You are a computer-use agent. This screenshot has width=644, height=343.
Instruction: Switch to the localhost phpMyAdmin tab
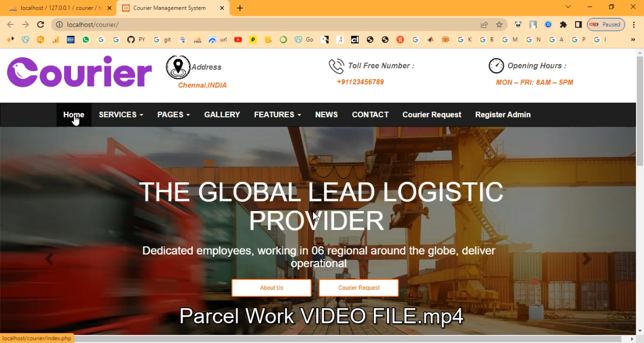tap(60, 8)
